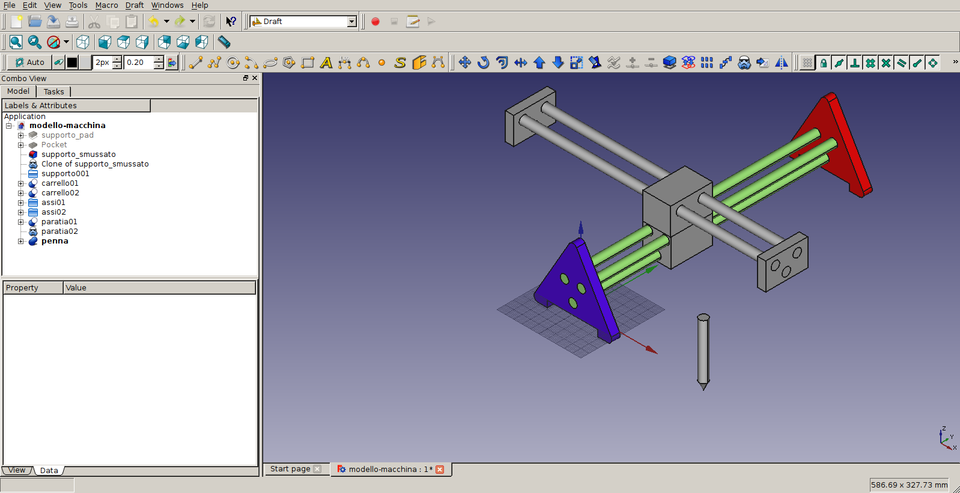The height and width of the screenshot is (493, 960).
Task: Open the Macro menu
Action: click(107, 5)
